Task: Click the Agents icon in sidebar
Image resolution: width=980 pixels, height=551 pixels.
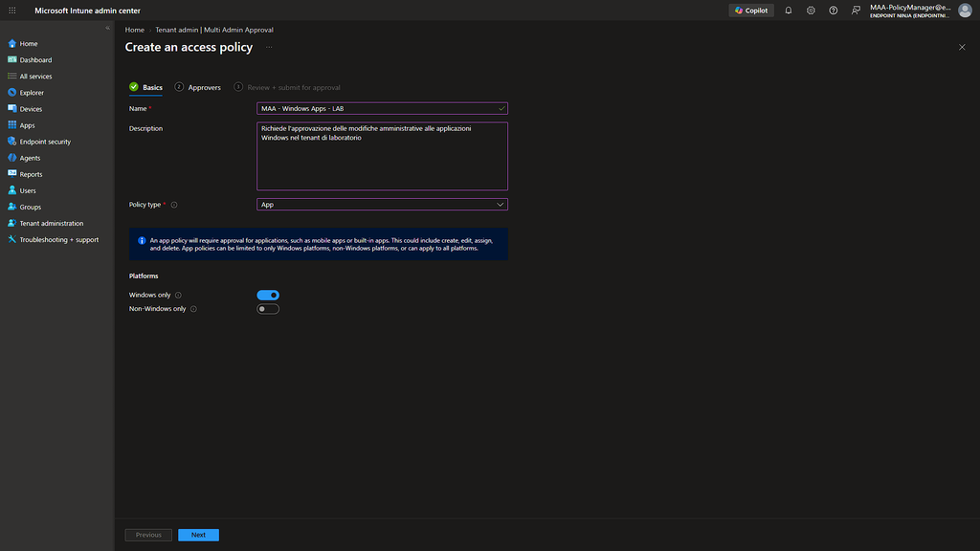Action: point(11,158)
